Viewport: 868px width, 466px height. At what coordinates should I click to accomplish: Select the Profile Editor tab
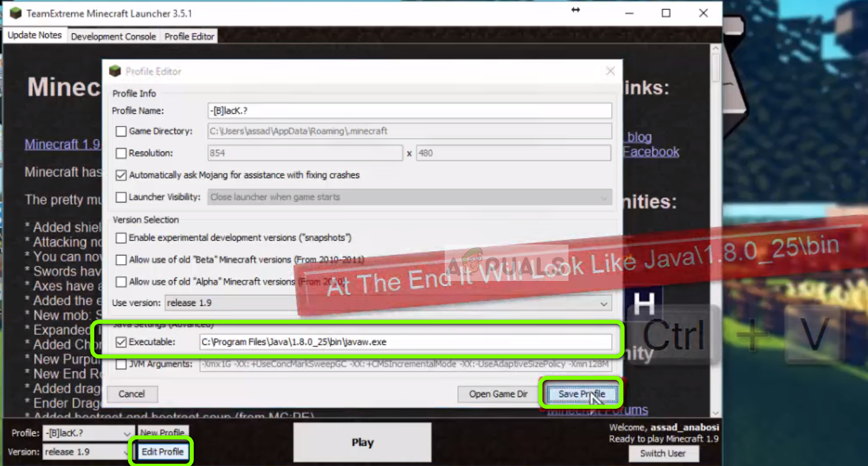click(190, 36)
